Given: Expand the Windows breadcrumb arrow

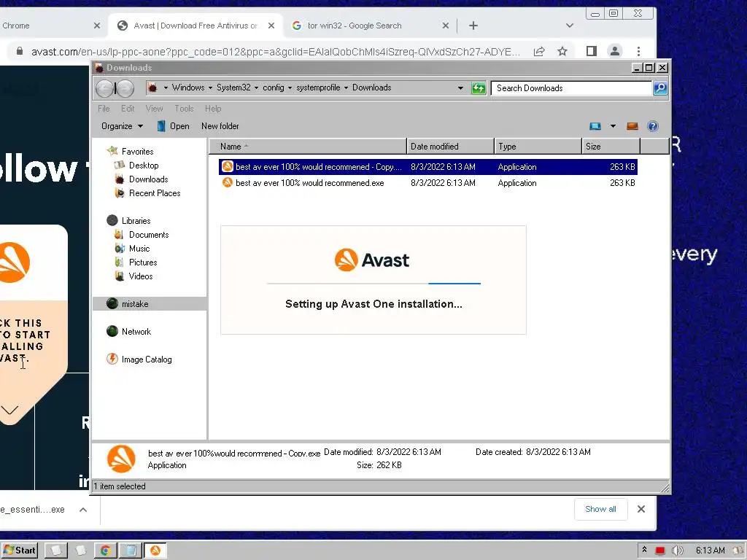Looking at the screenshot, I should coord(210,87).
